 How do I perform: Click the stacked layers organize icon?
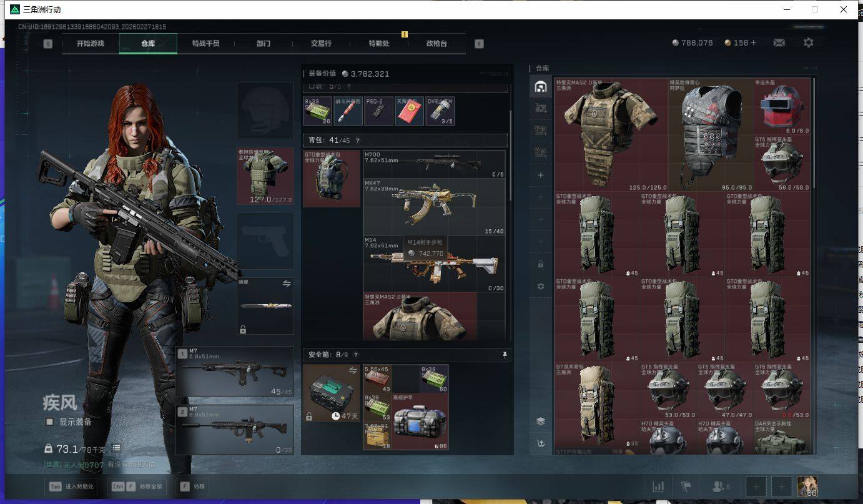click(541, 421)
